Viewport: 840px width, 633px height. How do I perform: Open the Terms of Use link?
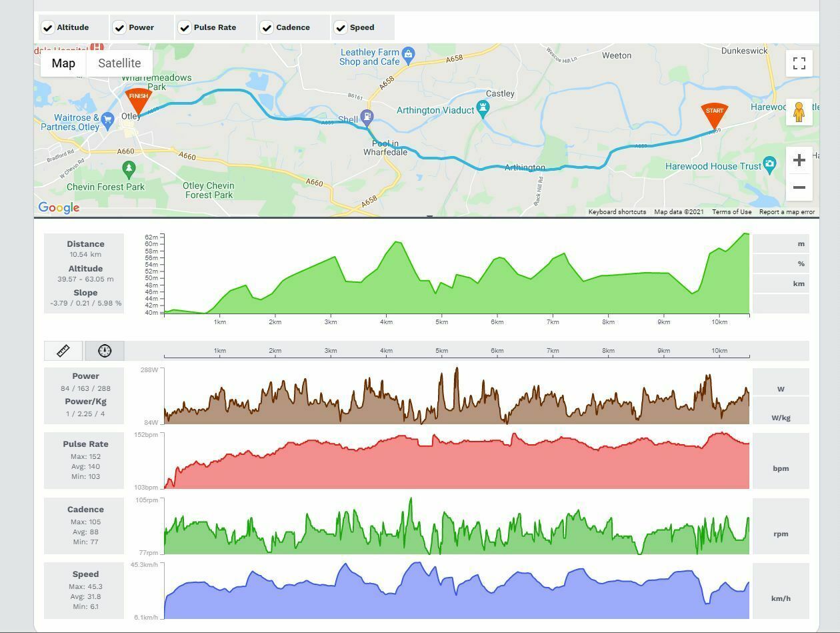731,212
